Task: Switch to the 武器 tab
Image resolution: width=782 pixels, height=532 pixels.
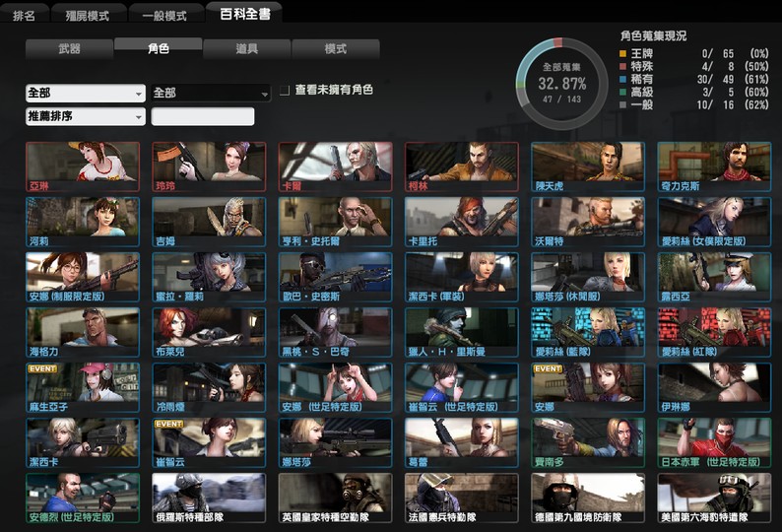Action: point(69,49)
